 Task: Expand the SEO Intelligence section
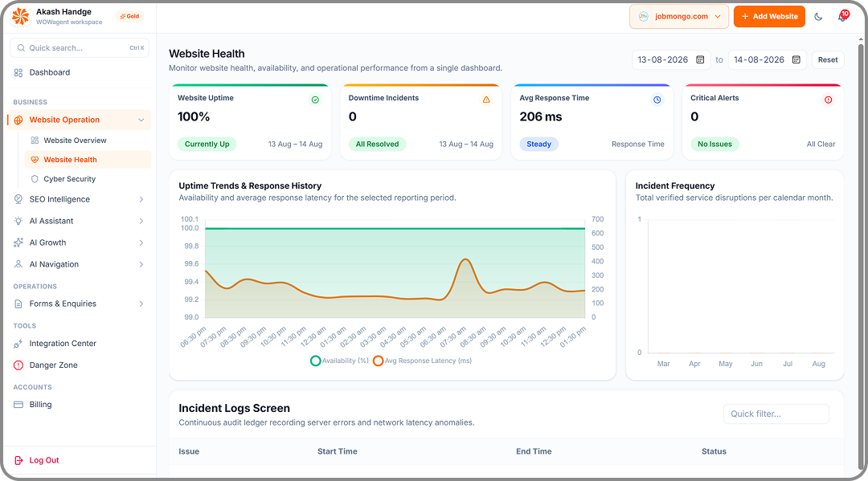(x=79, y=200)
